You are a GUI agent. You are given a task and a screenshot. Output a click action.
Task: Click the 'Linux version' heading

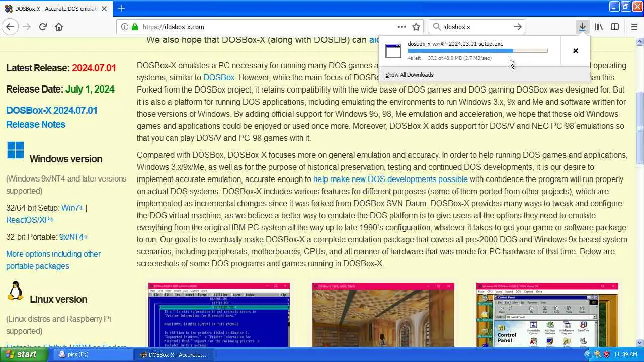coord(58,299)
